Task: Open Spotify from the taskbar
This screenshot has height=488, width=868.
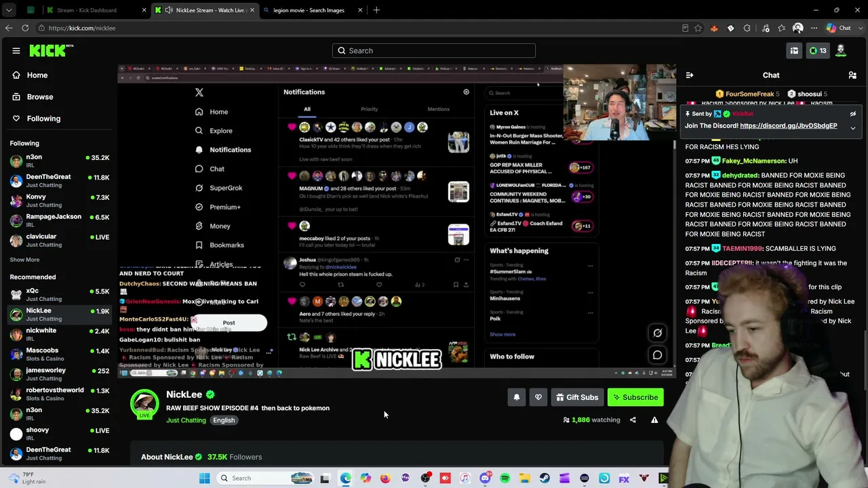Action: 505,479
